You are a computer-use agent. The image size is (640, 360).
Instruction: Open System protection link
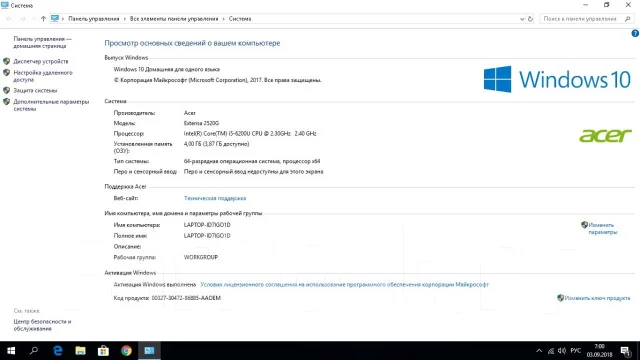click(x=35, y=90)
